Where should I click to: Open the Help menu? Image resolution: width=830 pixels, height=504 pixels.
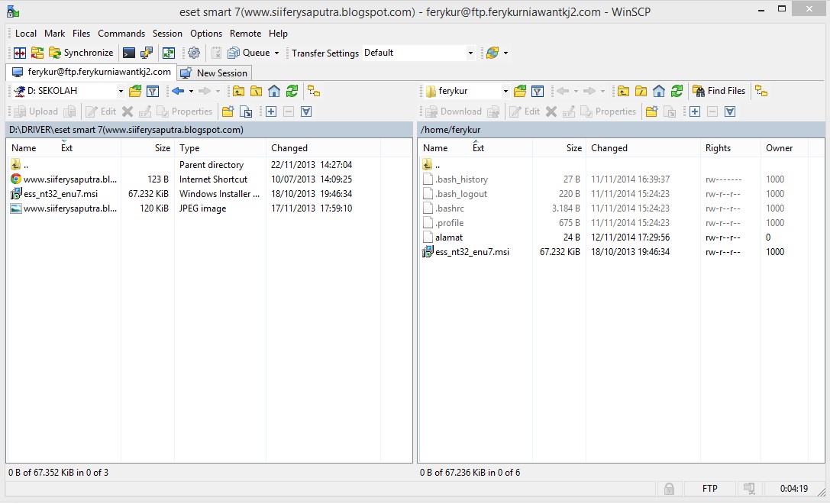coord(278,34)
